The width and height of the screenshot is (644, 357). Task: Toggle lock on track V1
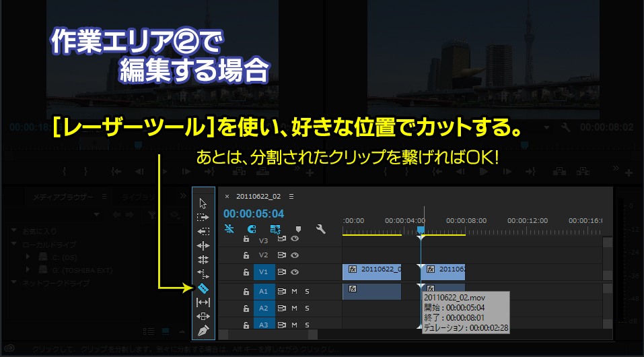(246, 272)
